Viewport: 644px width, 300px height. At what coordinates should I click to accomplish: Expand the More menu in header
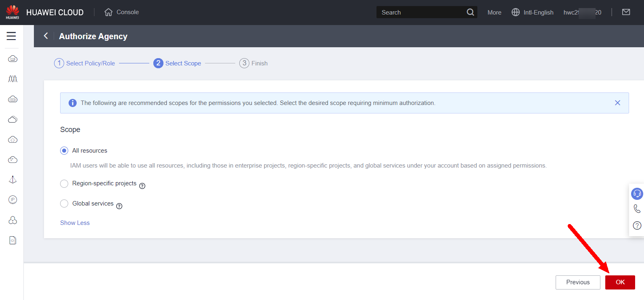click(x=494, y=13)
